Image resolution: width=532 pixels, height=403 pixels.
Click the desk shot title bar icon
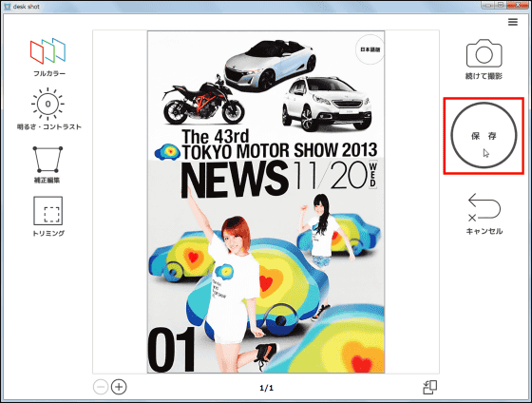point(8,7)
